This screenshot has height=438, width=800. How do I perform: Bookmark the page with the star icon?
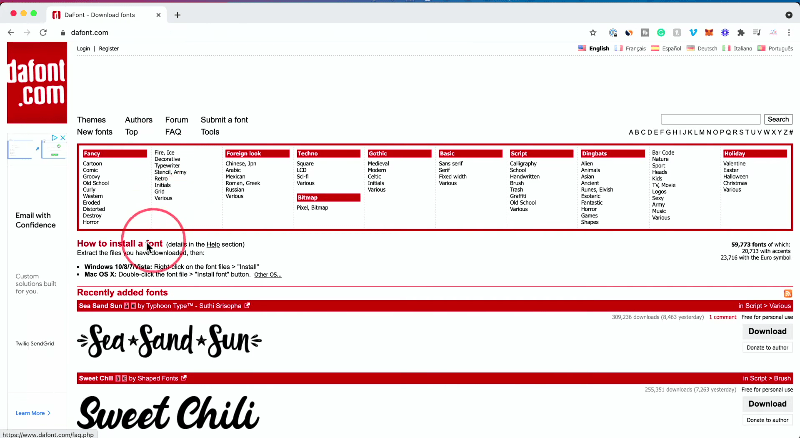coord(593,33)
